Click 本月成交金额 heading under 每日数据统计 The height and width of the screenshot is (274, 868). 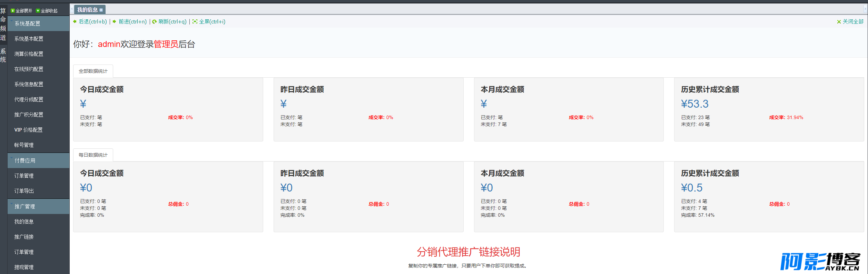tap(502, 173)
